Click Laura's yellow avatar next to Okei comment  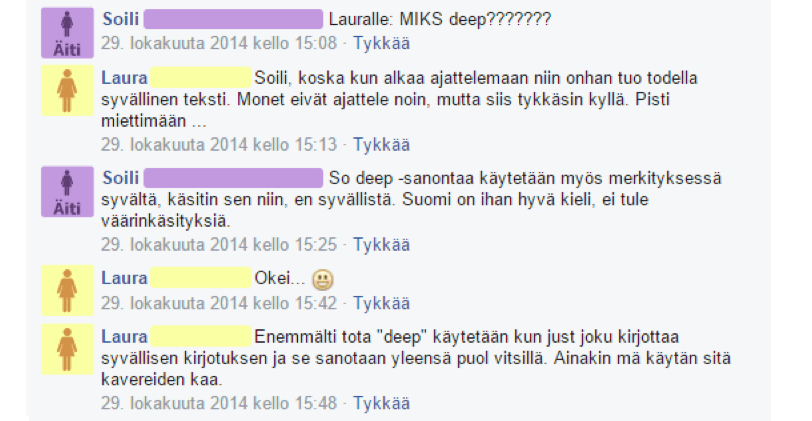(x=67, y=291)
